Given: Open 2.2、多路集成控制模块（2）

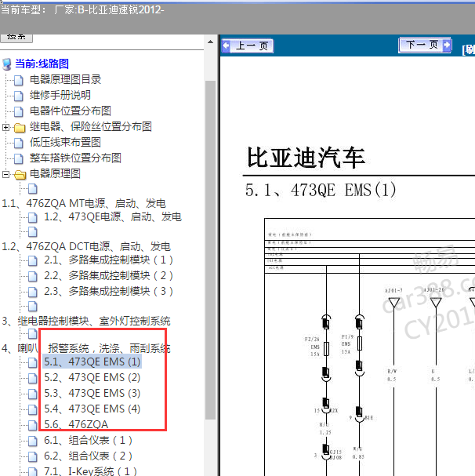Looking at the screenshot, I should [108, 276].
